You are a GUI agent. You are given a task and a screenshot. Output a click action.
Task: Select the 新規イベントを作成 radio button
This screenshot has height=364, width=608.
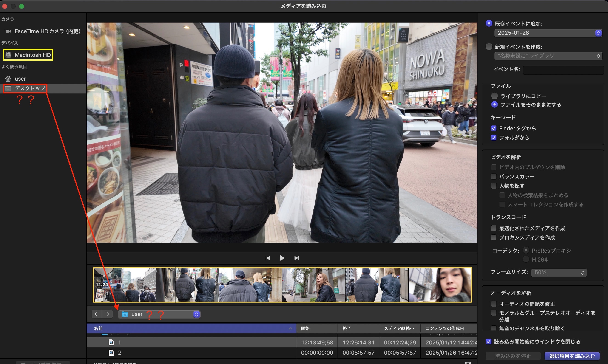[489, 47]
